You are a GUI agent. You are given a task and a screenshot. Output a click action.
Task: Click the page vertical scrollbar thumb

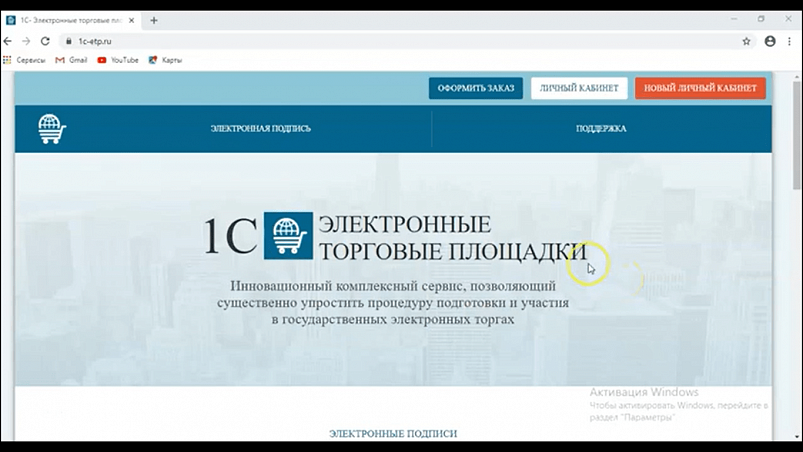point(797,135)
